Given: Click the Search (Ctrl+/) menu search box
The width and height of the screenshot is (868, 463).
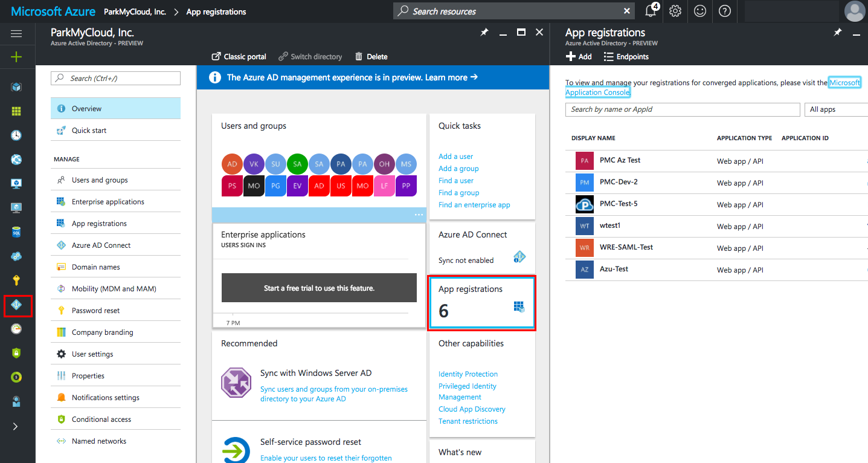Looking at the screenshot, I should pyautogui.click(x=115, y=78).
